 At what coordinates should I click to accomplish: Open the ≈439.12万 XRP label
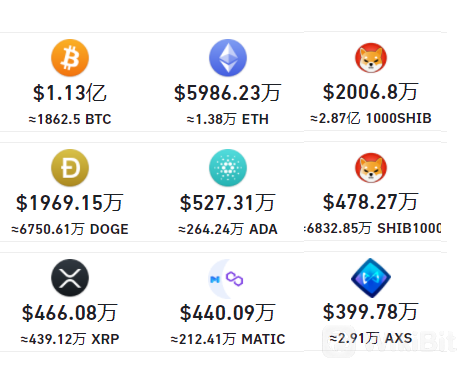coord(70,339)
